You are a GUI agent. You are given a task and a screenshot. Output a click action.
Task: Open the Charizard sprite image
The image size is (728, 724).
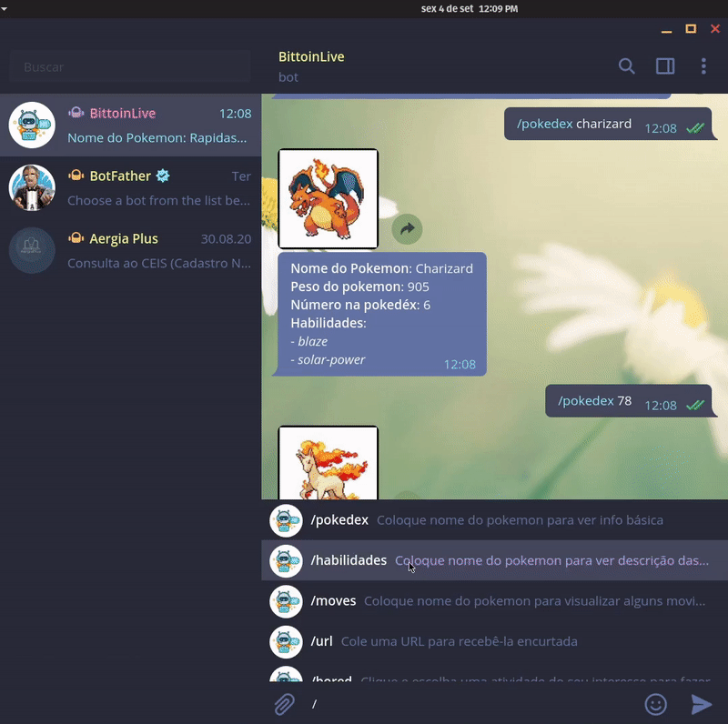(x=329, y=198)
